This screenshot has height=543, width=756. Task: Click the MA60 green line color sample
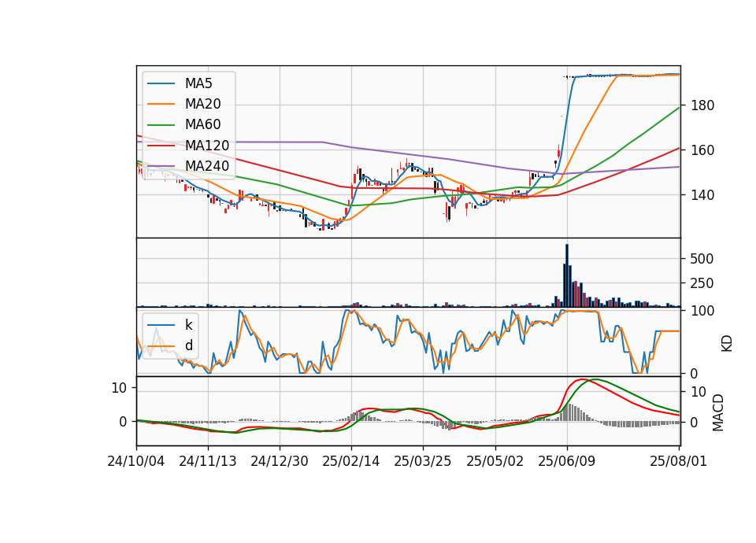pos(161,125)
